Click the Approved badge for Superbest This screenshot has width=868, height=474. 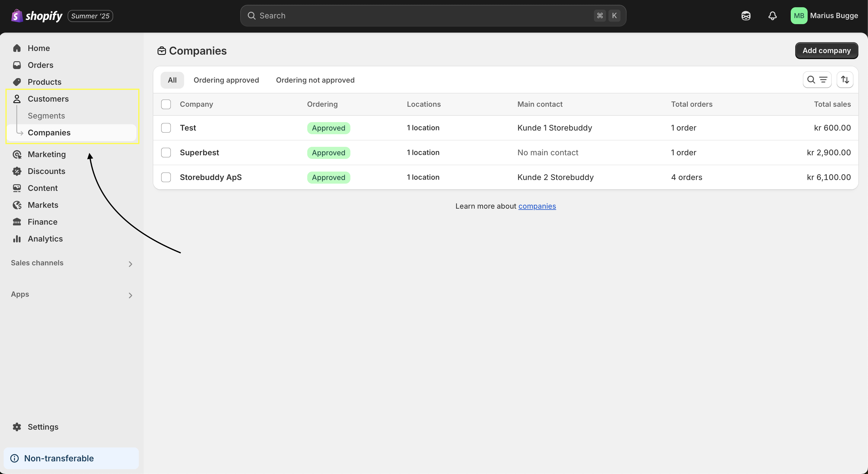pos(329,153)
